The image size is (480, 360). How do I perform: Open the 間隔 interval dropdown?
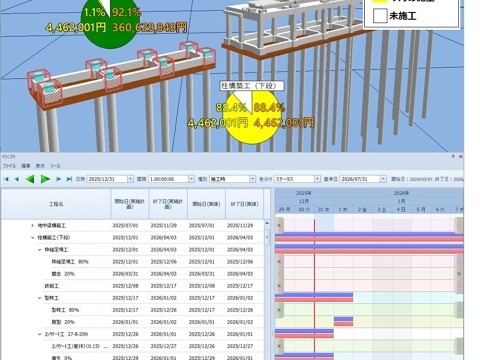191,179
